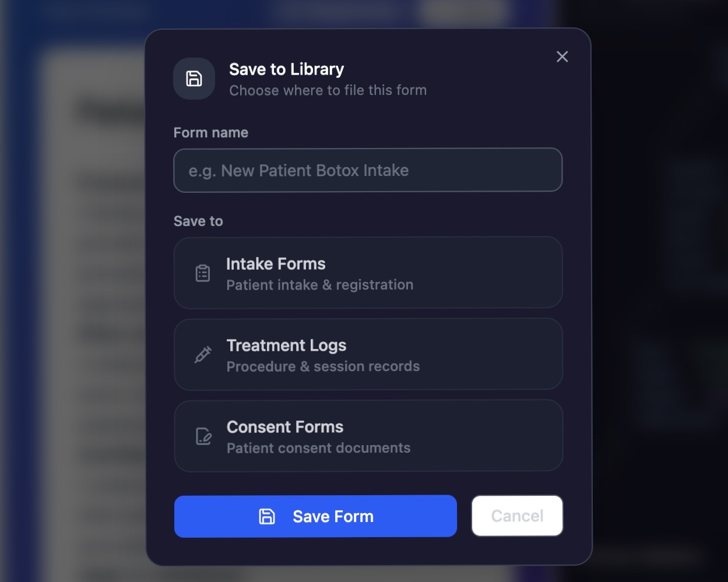Viewport: 728px width, 582px height.
Task: Select Intake Forms as the save destination
Action: coord(368,273)
